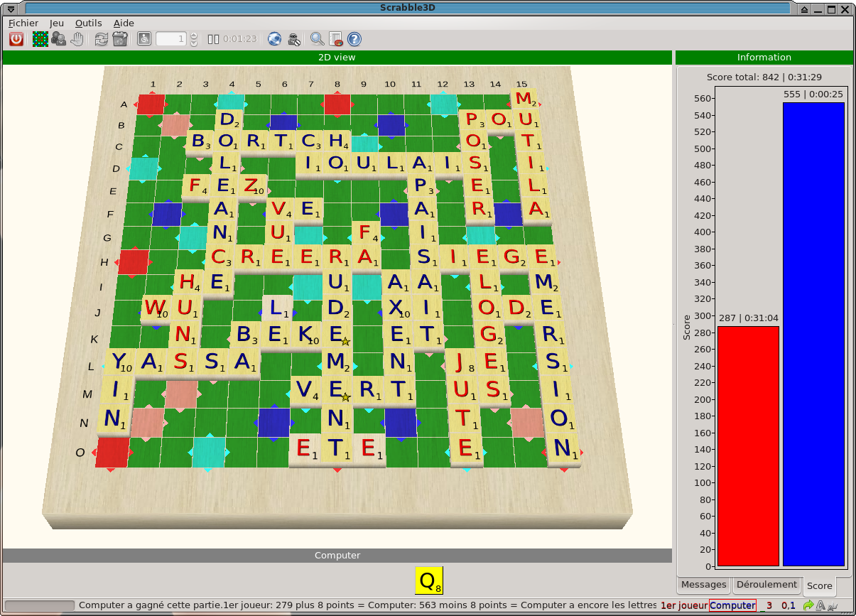This screenshot has height=616, width=856.
Task: Click the 2D view panel header
Action: [x=337, y=58]
